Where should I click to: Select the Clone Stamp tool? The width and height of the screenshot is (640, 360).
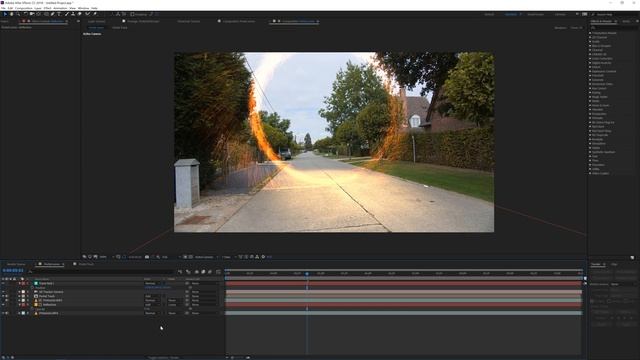[73, 14]
